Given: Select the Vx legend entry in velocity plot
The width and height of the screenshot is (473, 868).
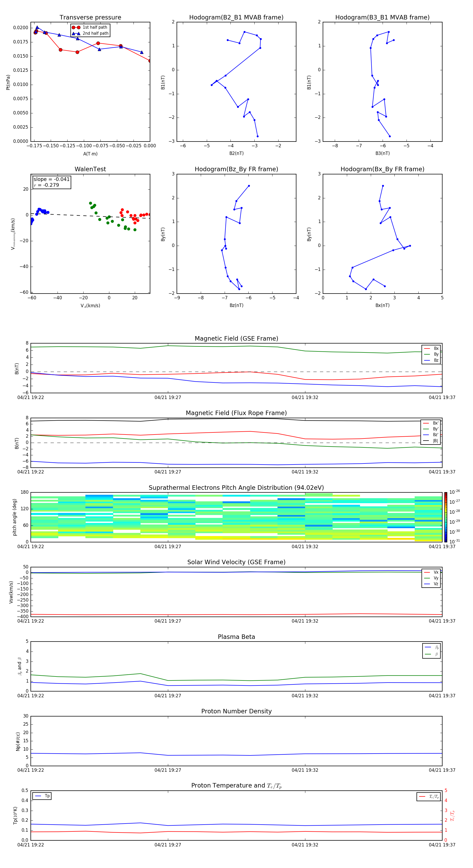Looking at the screenshot, I should (x=431, y=573).
